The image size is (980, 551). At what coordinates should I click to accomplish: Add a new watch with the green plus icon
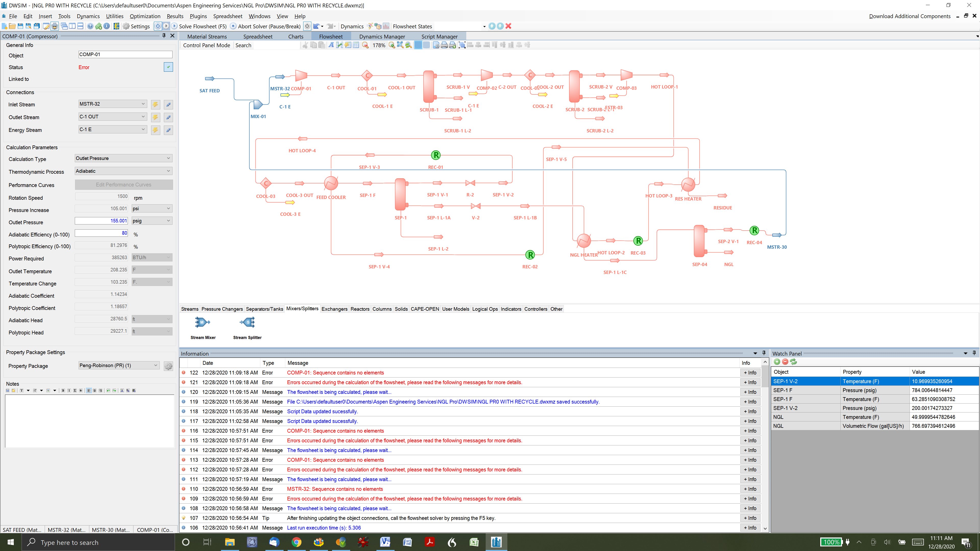point(777,362)
